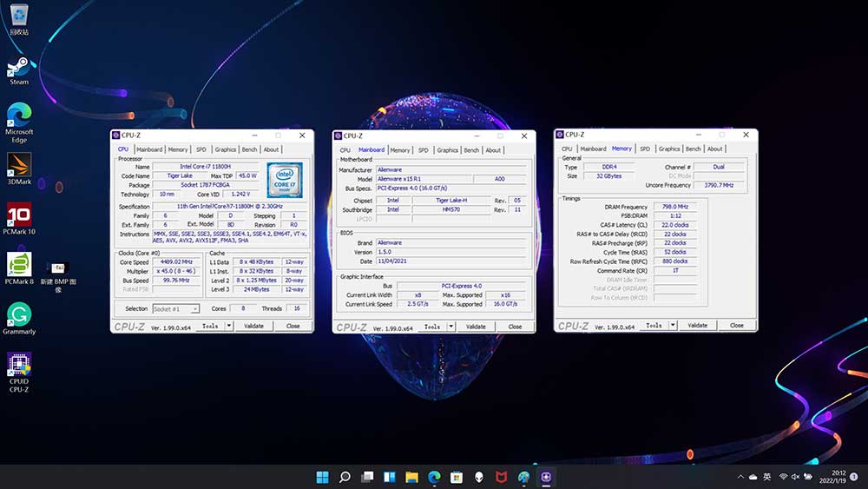Click the DRAM Frequency value 798.0 MHz
The image size is (868, 489).
(674, 207)
